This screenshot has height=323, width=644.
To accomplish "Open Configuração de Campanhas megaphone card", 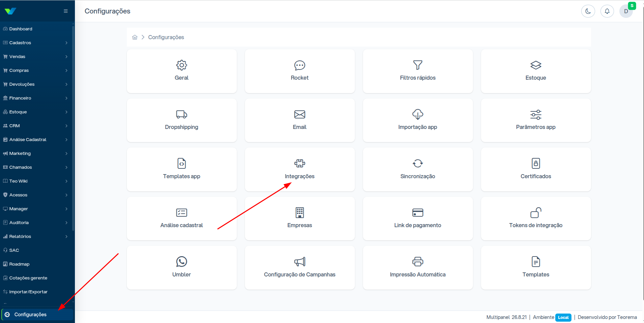I will [x=300, y=268].
